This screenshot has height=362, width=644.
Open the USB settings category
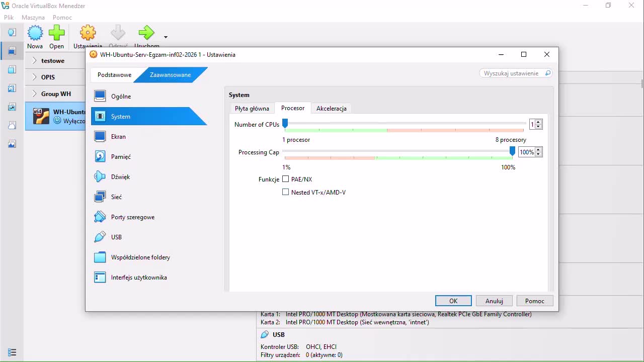tap(149, 237)
